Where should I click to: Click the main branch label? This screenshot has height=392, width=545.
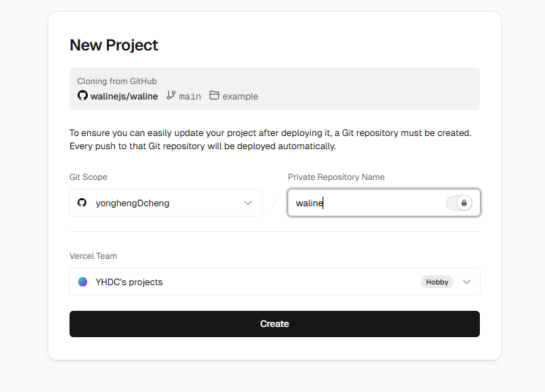(189, 97)
